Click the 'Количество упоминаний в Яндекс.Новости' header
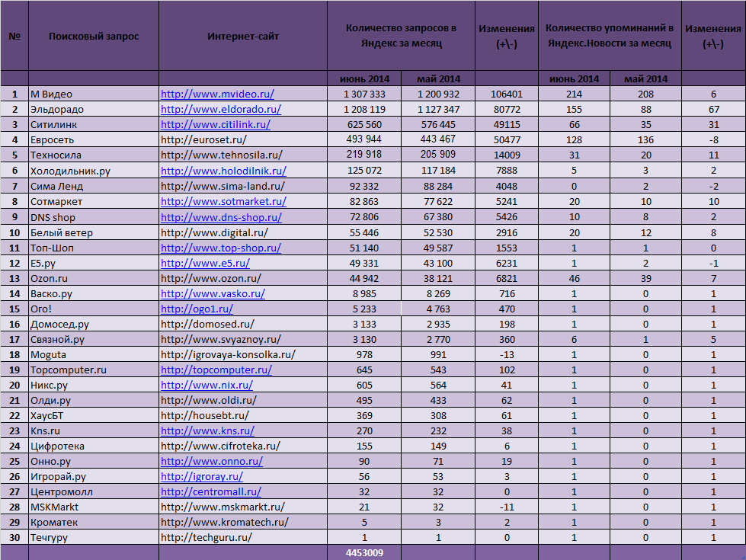The image size is (746, 560). 610,36
